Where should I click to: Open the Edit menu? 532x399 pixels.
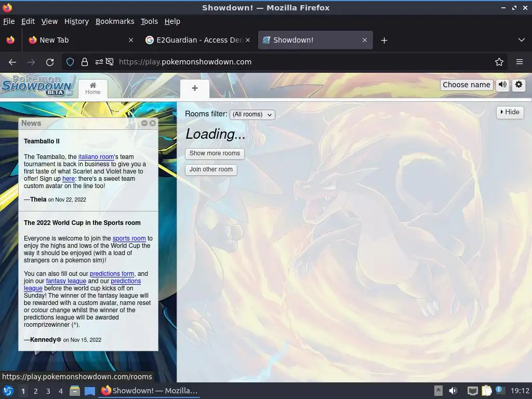click(28, 21)
